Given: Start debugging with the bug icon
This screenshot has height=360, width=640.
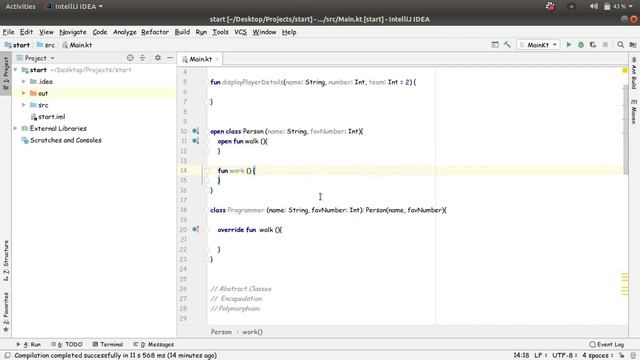Looking at the screenshot, I should [581, 45].
